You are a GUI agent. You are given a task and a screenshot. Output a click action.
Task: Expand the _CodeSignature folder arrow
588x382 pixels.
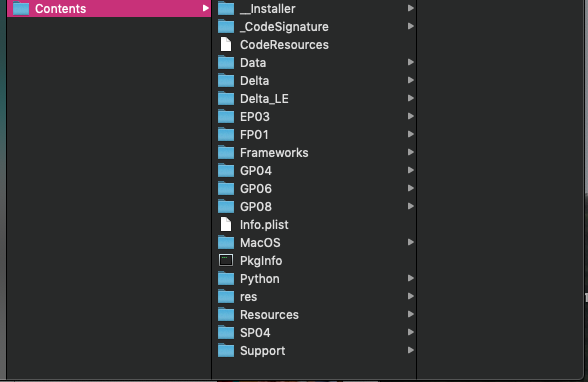point(411,26)
